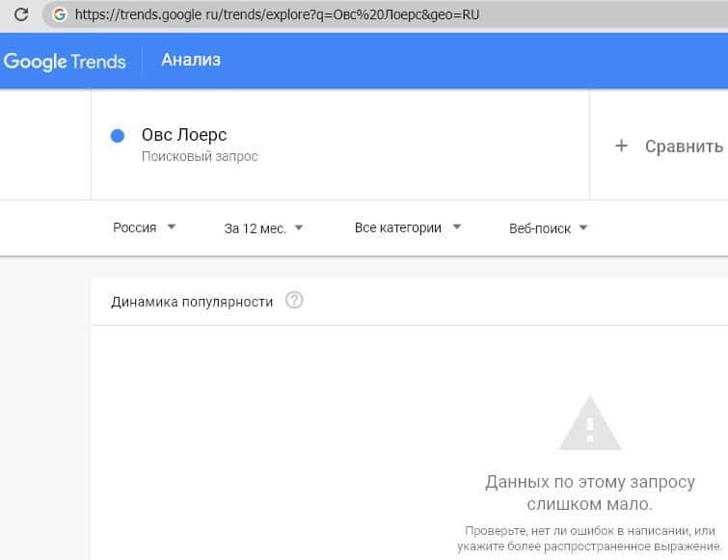The height and width of the screenshot is (560, 728).
Task: Expand the За 12 мес. time range
Action: tap(263, 228)
